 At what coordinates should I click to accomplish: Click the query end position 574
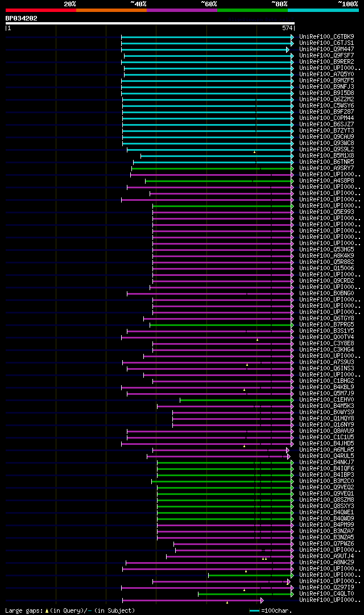coord(288,28)
